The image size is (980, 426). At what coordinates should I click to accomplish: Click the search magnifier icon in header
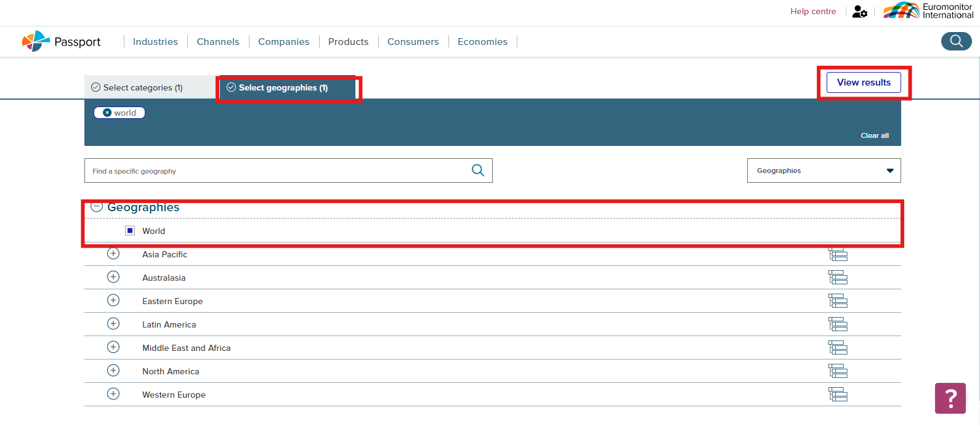click(x=956, y=41)
